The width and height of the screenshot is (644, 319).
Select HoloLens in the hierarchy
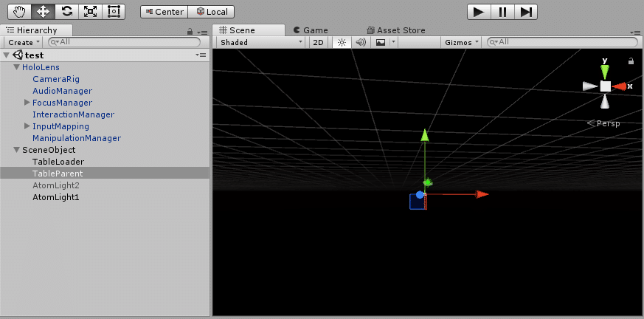pyautogui.click(x=41, y=67)
